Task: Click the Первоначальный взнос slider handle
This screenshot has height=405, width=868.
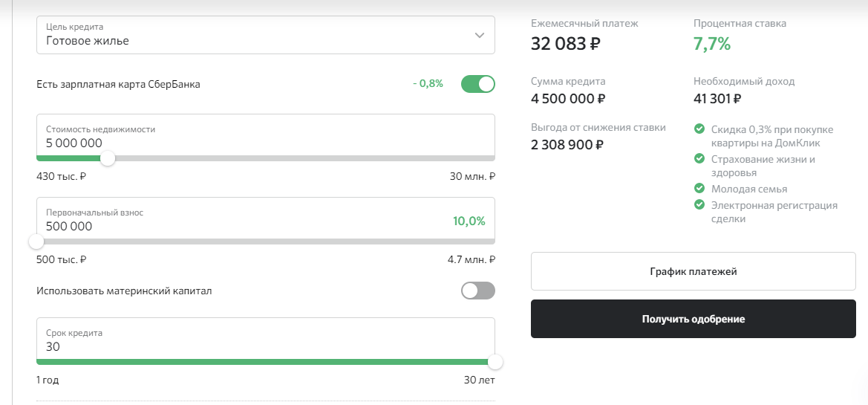Action: pyautogui.click(x=36, y=242)
